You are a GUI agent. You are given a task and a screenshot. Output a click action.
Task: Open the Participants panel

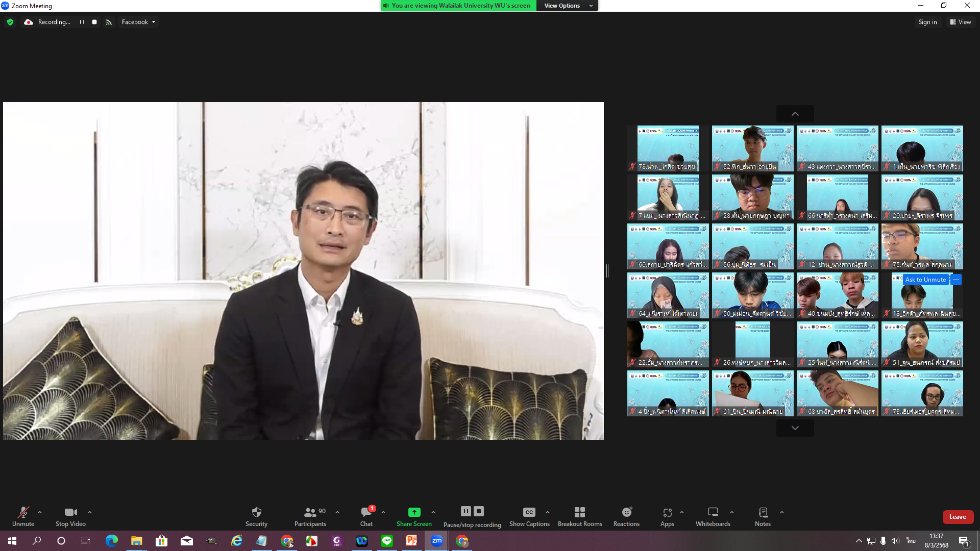point(310,516)
